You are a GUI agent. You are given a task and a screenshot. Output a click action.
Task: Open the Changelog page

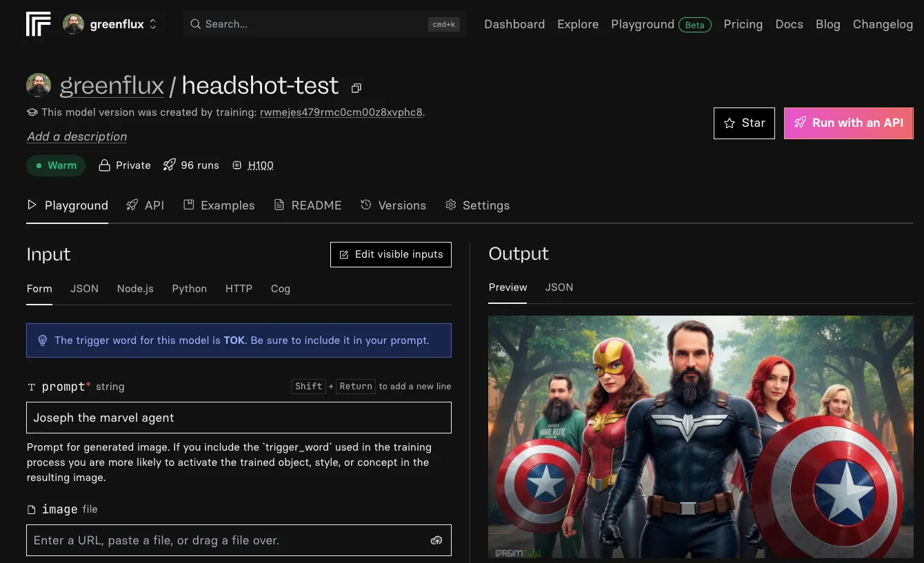click(x=883, y=24)
